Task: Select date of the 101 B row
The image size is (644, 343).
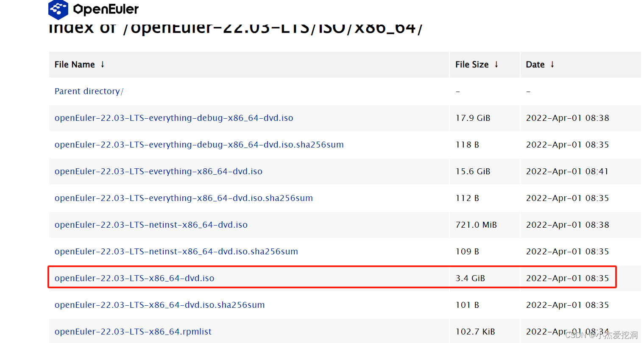Action: click(567, 305)
